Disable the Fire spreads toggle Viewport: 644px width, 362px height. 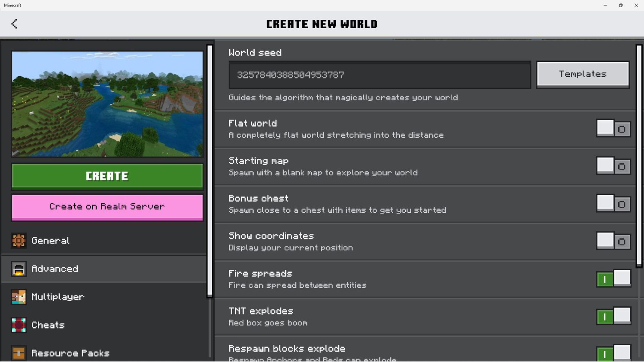coord(613,279)
